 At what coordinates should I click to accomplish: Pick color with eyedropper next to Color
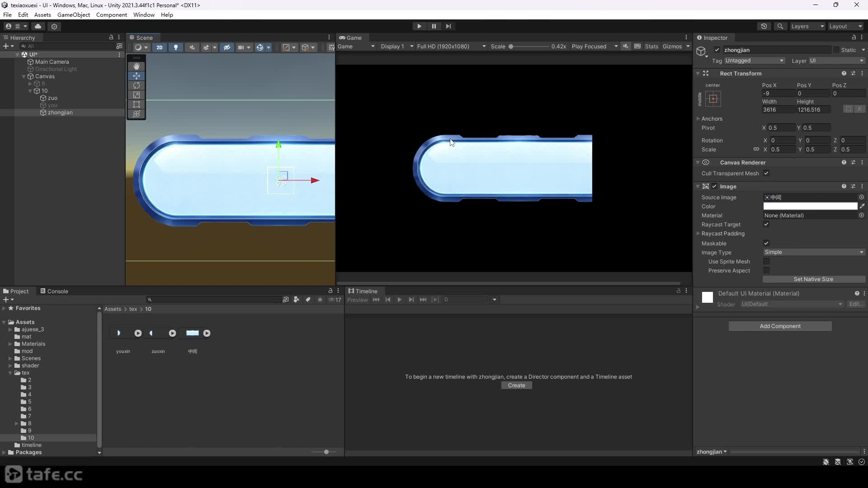(x=862, y=206)
